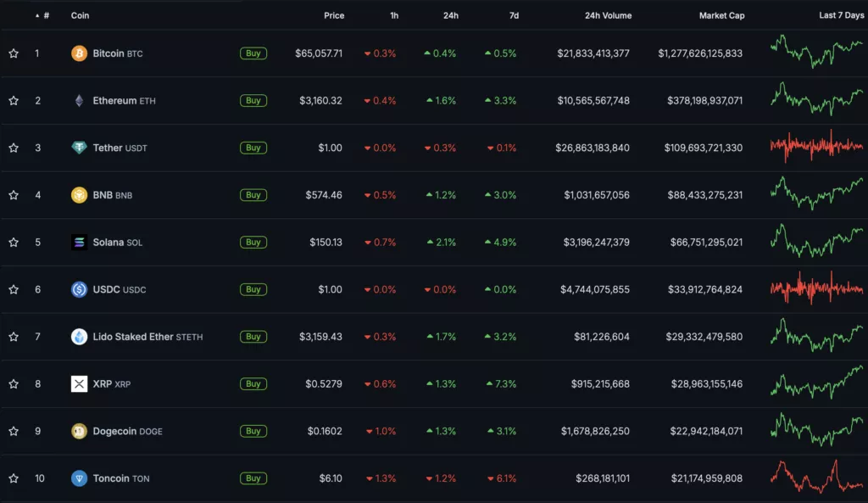
Task: Click the XRP coin logo
Action: click(79, 383)
